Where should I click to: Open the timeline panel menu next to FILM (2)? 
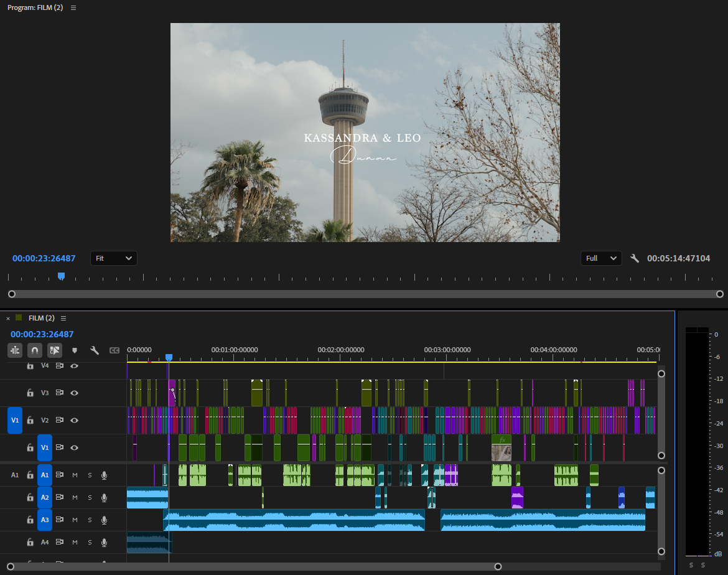coord(63,318)
